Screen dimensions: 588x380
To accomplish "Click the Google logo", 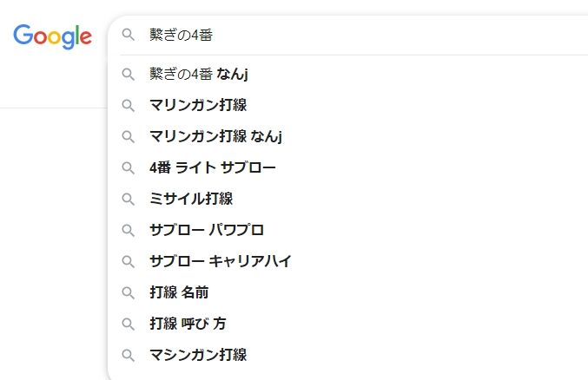I will coord(53,36).
